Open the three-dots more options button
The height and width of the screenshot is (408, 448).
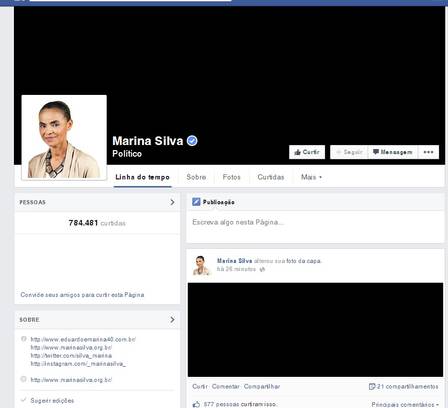429,152
